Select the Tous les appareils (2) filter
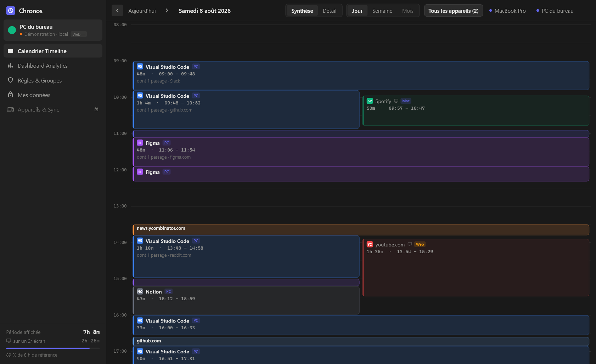The image size is (596, 364). pos(454,11)
